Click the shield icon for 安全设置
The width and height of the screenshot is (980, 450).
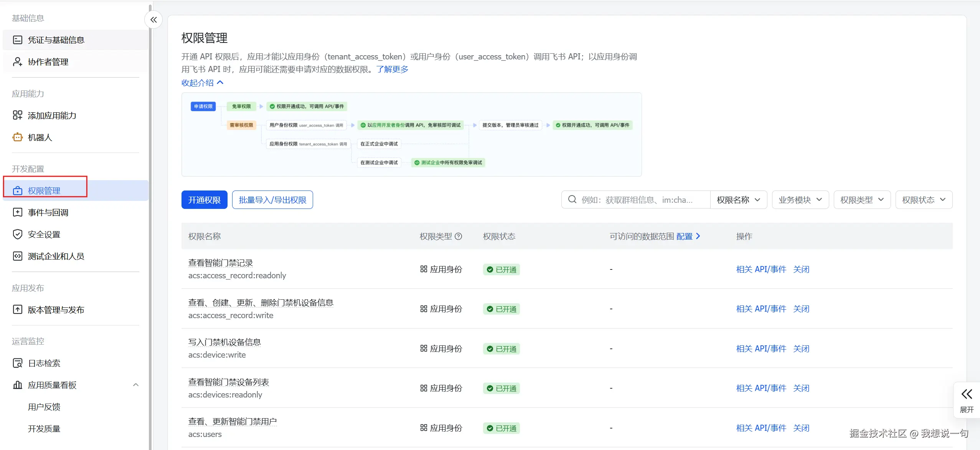pyautogui.click(x=18, y=234)
